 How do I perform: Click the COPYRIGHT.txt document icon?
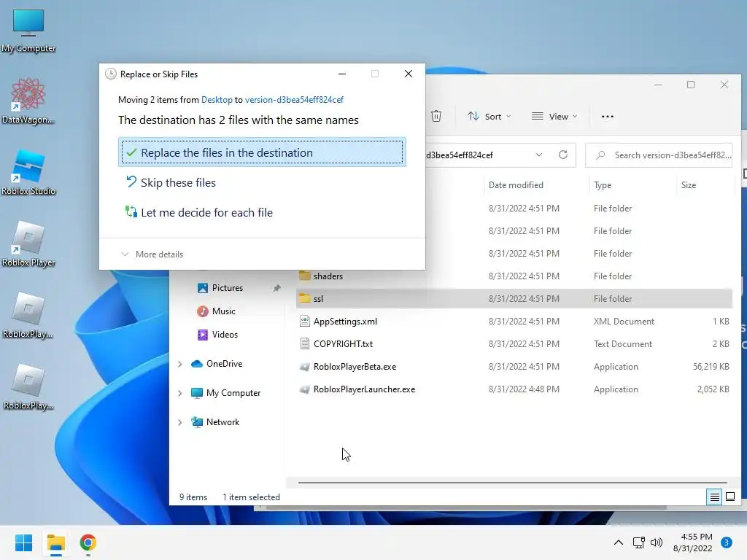[x=304, y=344]
